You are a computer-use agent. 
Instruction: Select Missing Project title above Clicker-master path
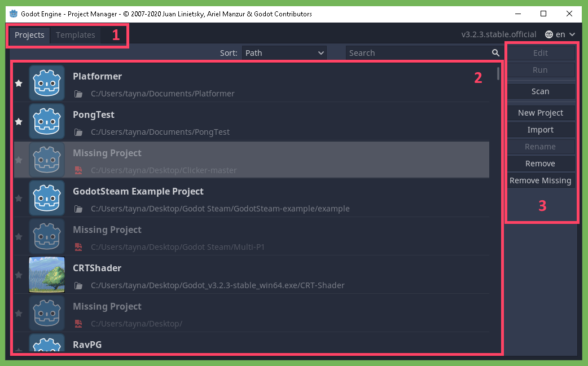107,153
